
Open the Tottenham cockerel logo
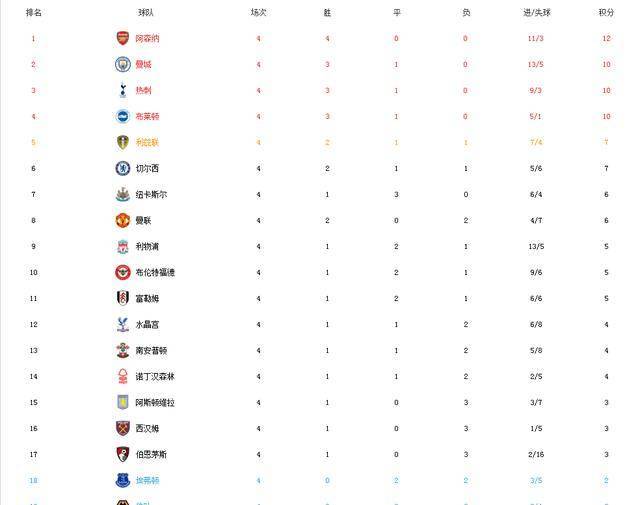[x=123, y=90]
